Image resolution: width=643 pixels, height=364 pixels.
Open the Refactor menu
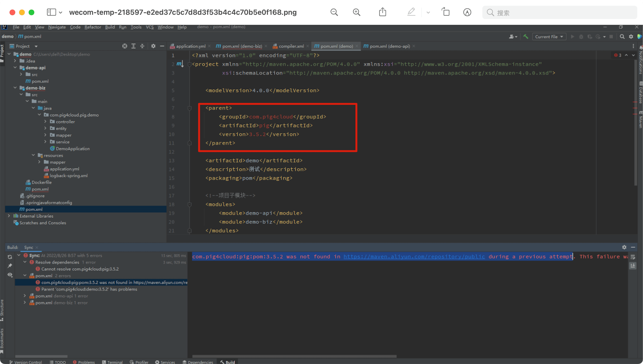[x=92, y=27]
